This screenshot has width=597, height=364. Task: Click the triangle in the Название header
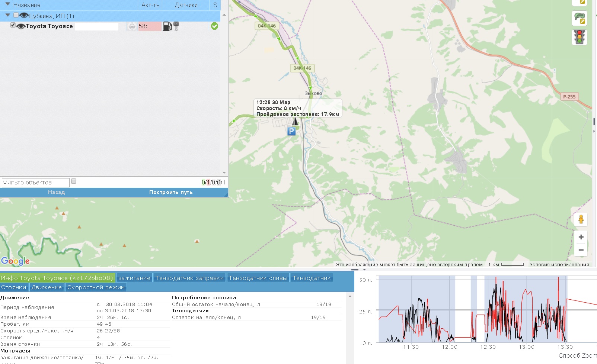click(8, 4)
